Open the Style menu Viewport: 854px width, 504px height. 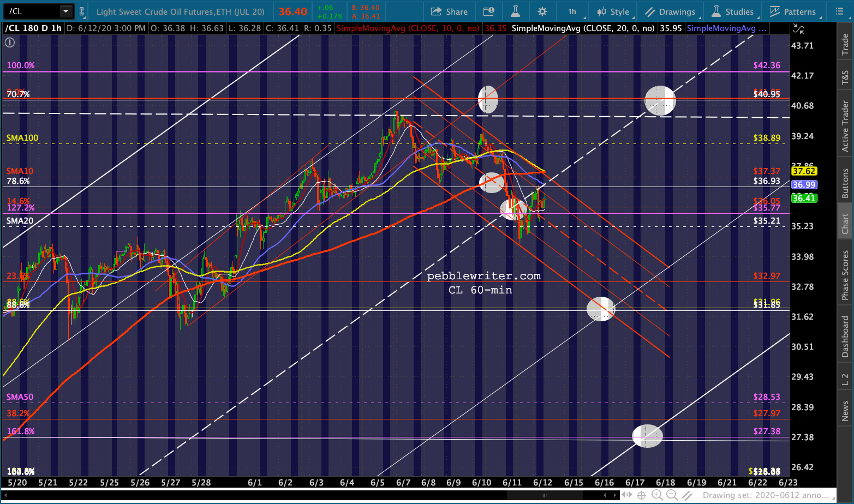click(x=613, y=11)
